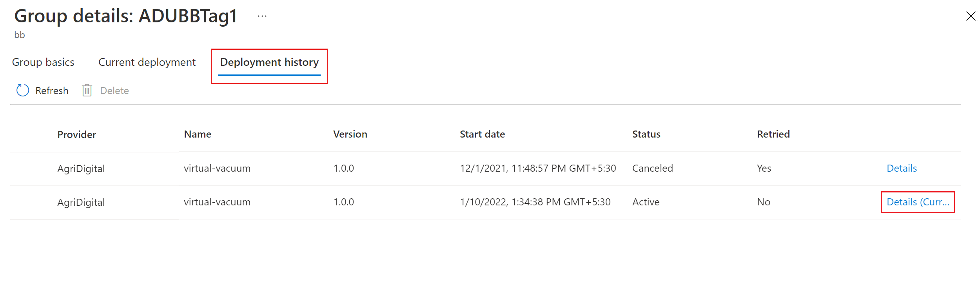Viewport: 980px width, 301px height.
Task: Click the Refresh label
Action: 52,91
